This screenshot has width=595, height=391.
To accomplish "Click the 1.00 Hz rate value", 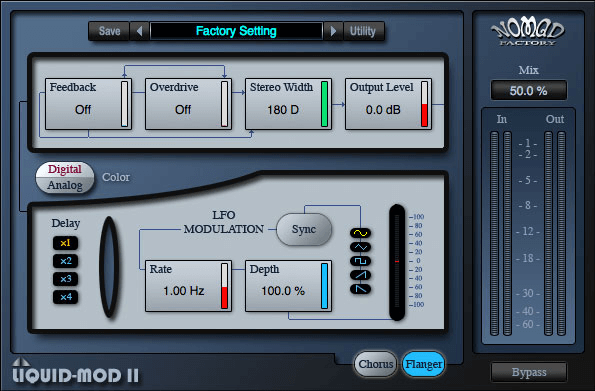I will click(x=184, y=291).
